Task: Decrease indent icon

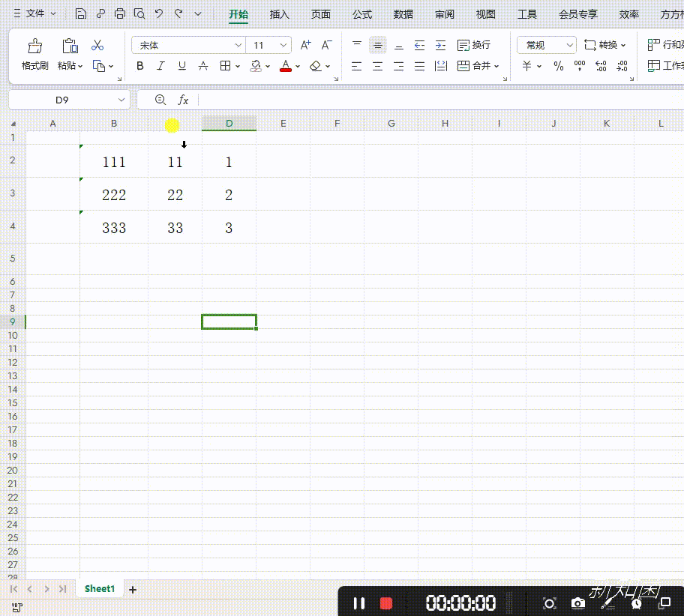Action: (x=420, y=45)
